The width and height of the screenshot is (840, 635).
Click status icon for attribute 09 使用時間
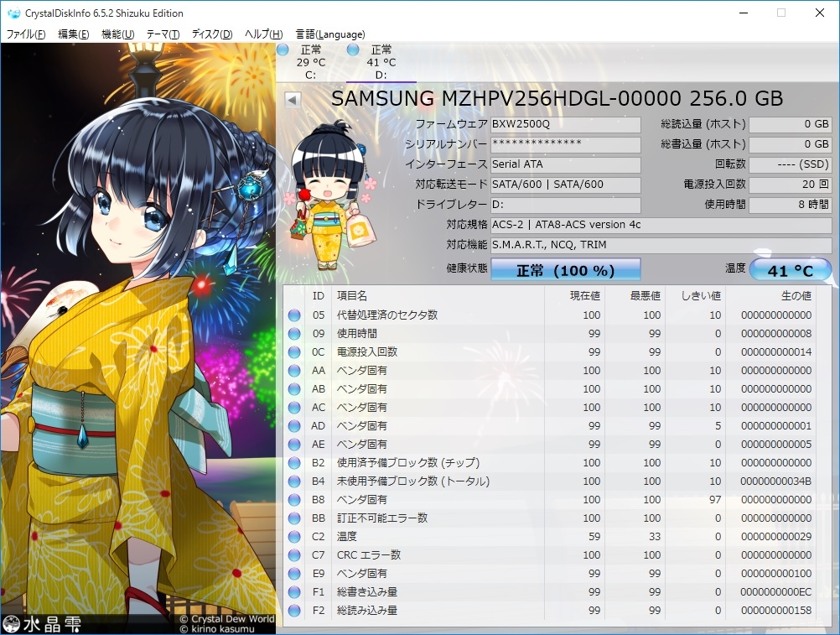click(x=294, y=334)
